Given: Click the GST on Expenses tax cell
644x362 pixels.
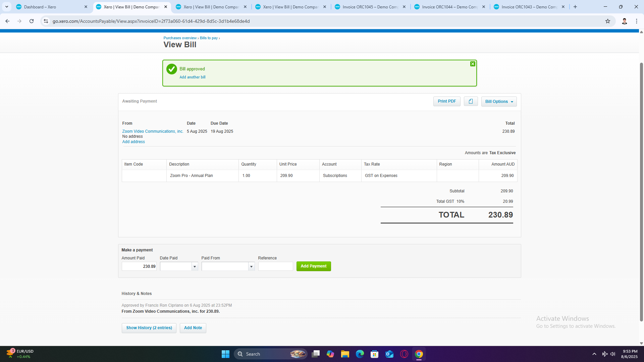Looking at the screenshot, I should pos(381,176).
